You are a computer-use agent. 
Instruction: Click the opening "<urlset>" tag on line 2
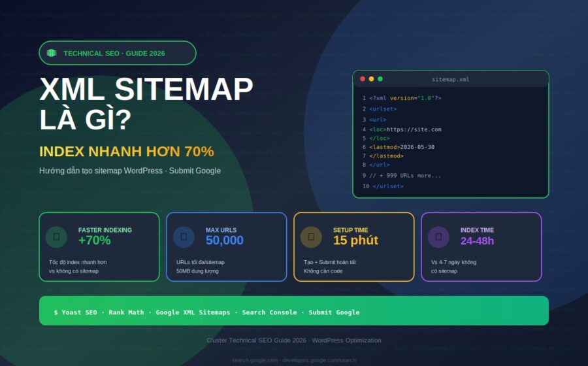point(383,109)
